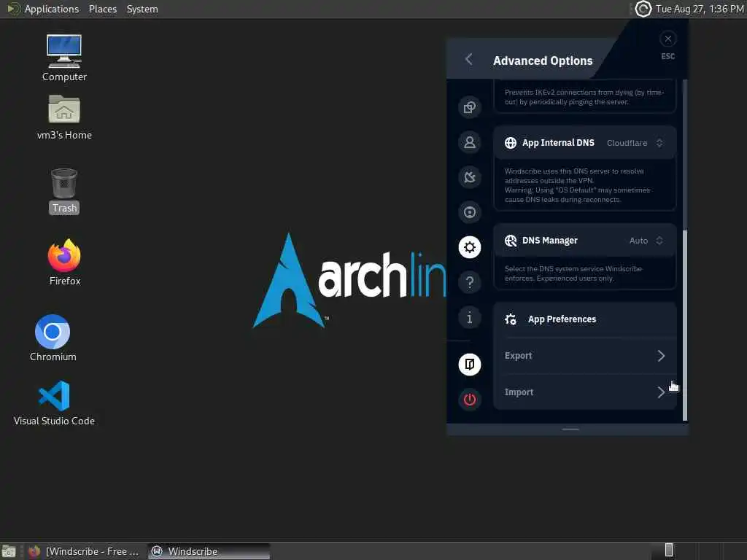Click the Advanced Options title text
Image resolution: width=747 pixels, height=560 pixels.
(543, 61)
